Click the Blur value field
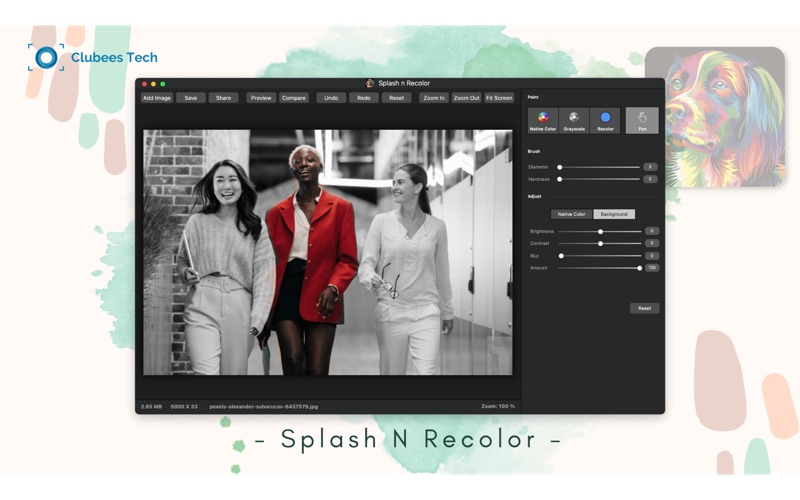The image size is (800, 500). (x=652, y=256)
